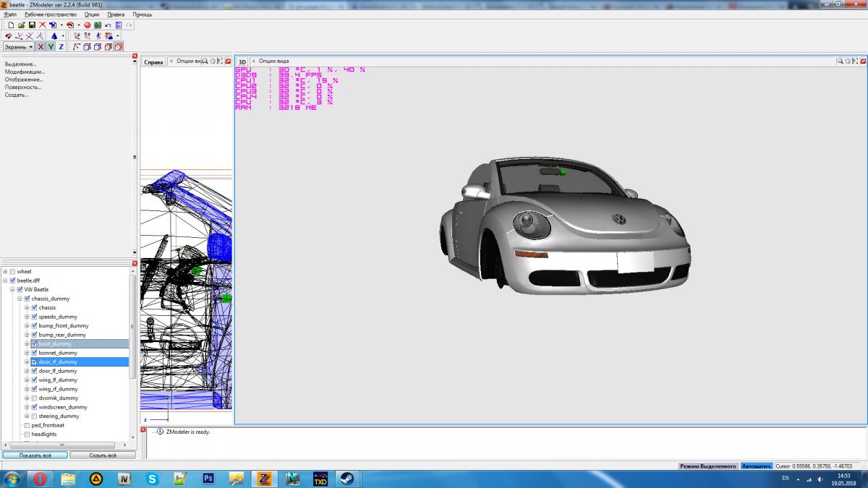Click the Показать всё button
This screenshot has width=868, height=488.
(35, 455)
